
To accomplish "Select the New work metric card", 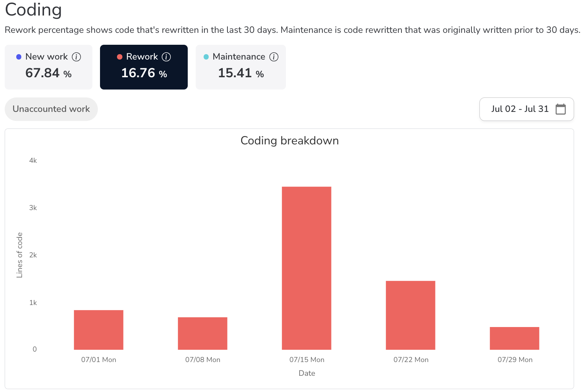I will click(48, 67).
